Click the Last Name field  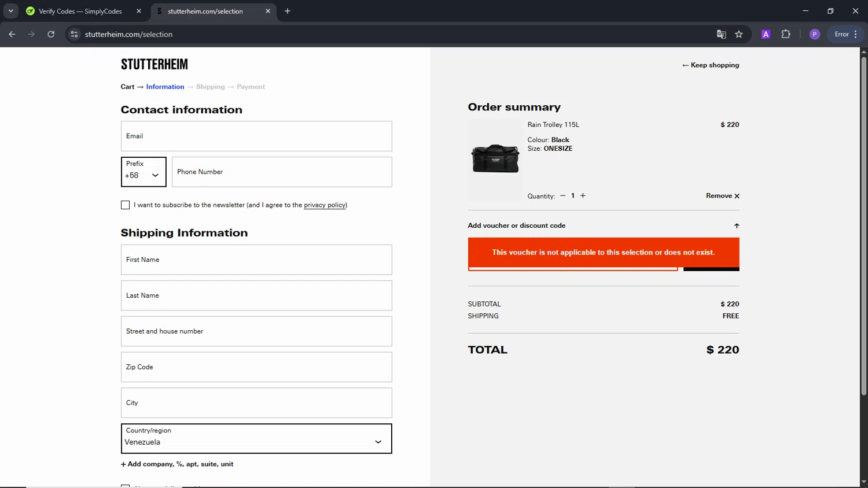coord(256,295)
